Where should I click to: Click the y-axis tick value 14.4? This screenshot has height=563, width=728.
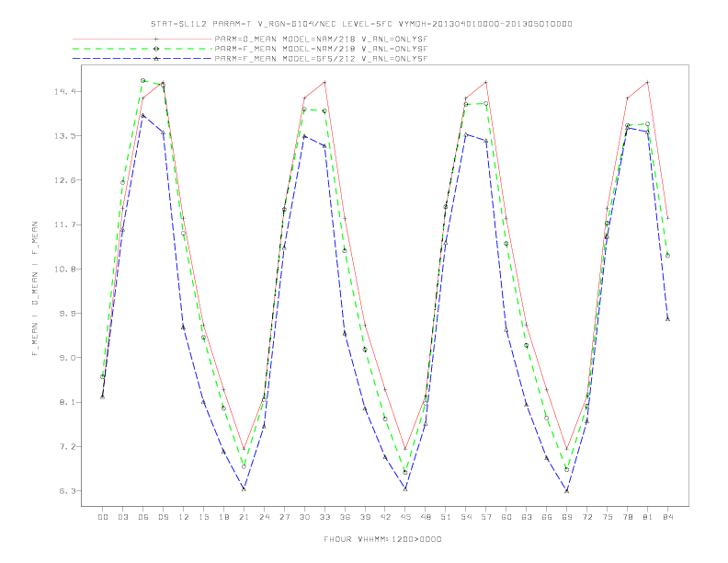point(64,91)
